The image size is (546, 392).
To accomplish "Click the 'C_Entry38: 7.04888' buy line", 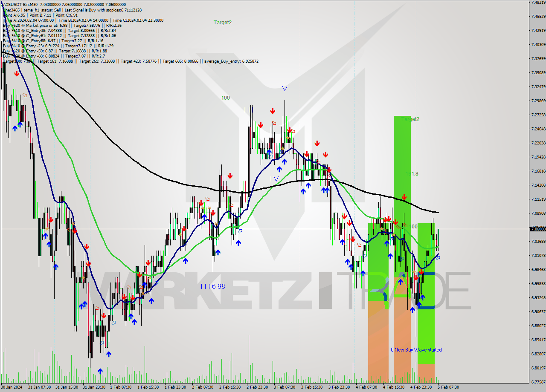I will 59,30.
